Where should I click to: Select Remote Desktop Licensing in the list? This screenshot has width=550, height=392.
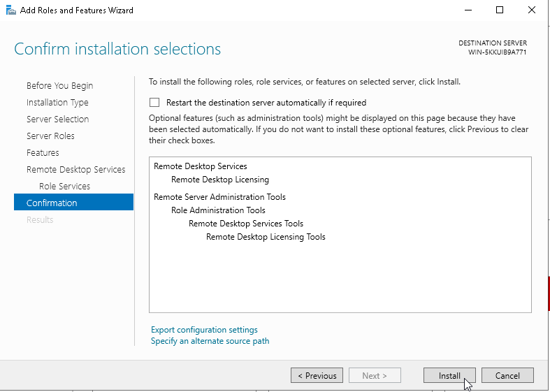pyautogui.click(x=219, y=180)
